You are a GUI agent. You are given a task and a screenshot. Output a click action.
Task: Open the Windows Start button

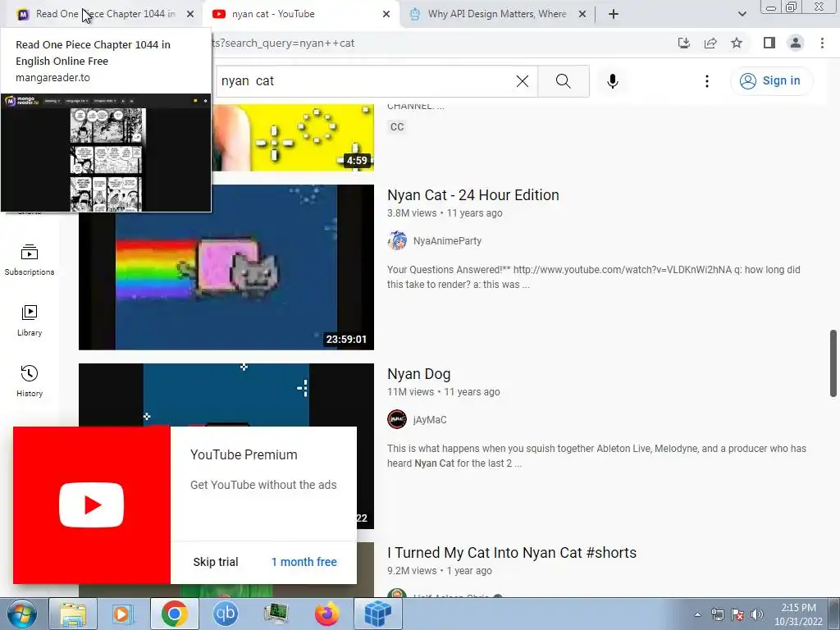pyautogui.click(x=21, y=614)
